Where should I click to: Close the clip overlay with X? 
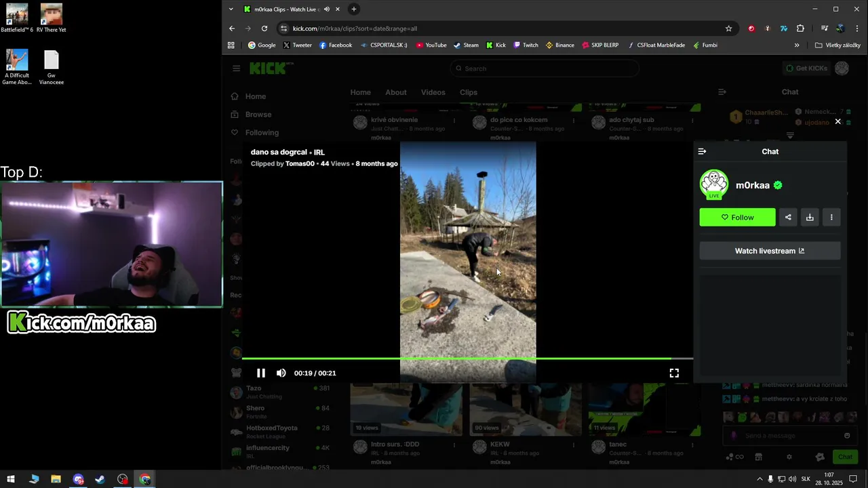coord(838,121)
